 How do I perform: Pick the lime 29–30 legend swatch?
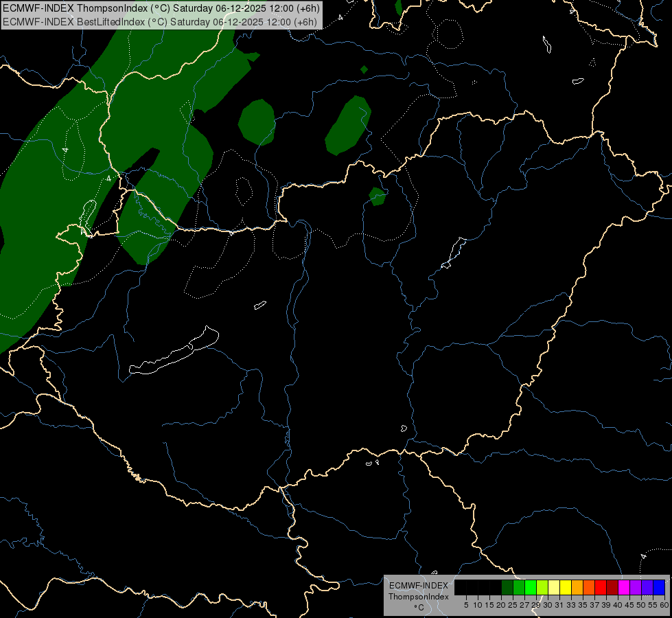542,587
